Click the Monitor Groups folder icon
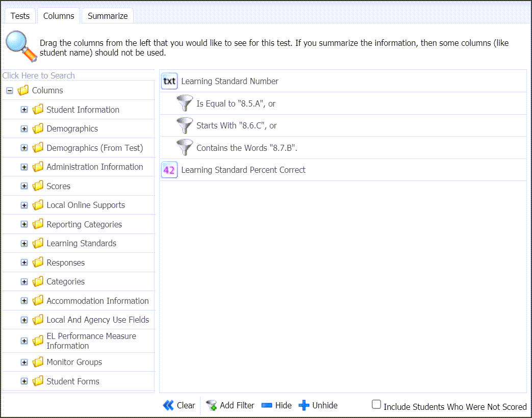The height and width of the screenshot is (418, 532). pos(38,362)
